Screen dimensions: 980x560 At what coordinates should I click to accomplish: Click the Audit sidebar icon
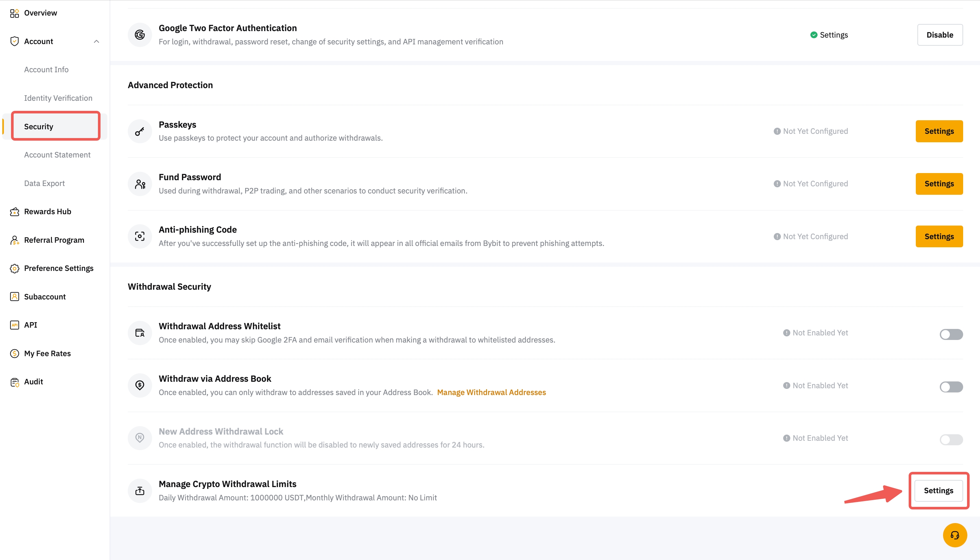tap(14, 382)
